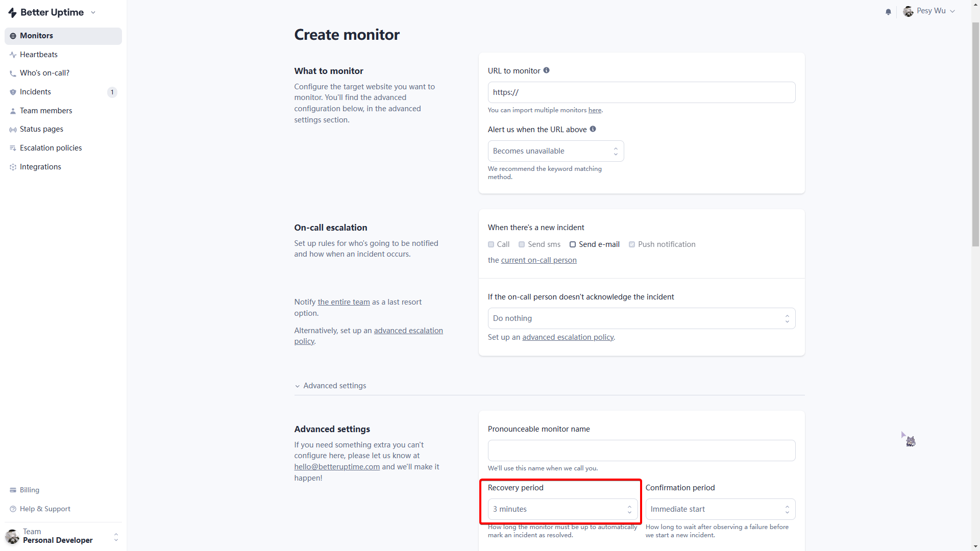The width and height of the screenshot is (980, 551).
Task: Click the notification bell icon
Action: click(x=888, y=12)
